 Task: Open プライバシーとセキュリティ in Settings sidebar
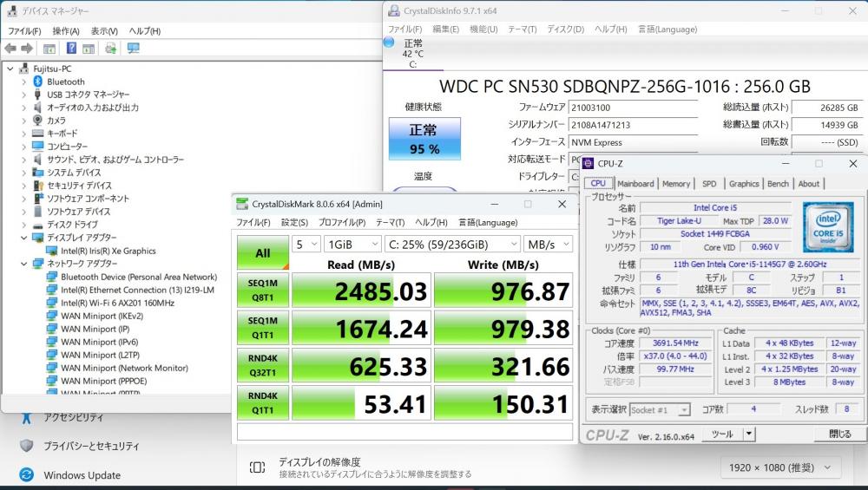(91, 446)
